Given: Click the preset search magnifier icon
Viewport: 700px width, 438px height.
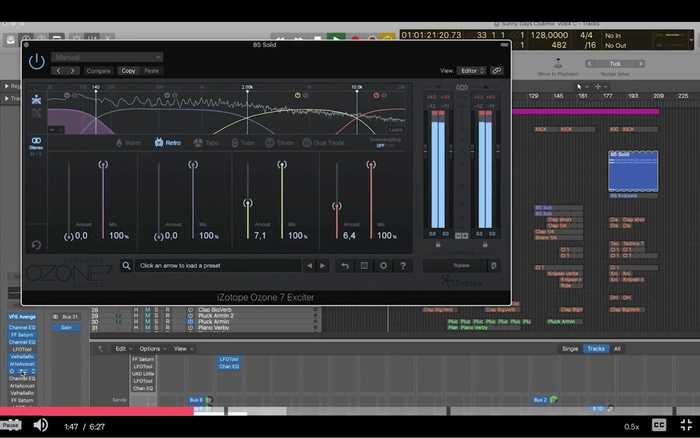Looking at the screenshot, I should pyautogui.click(x=126, y=266).
